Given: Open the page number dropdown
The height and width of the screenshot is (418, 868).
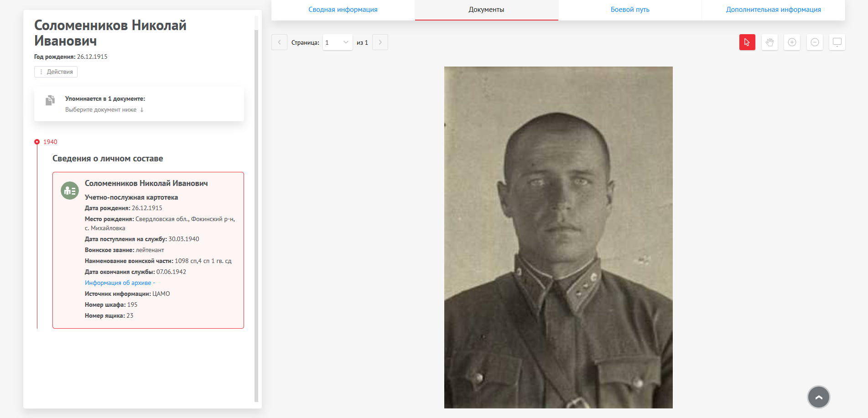Looking at the screenshot, I should (338, 42).
